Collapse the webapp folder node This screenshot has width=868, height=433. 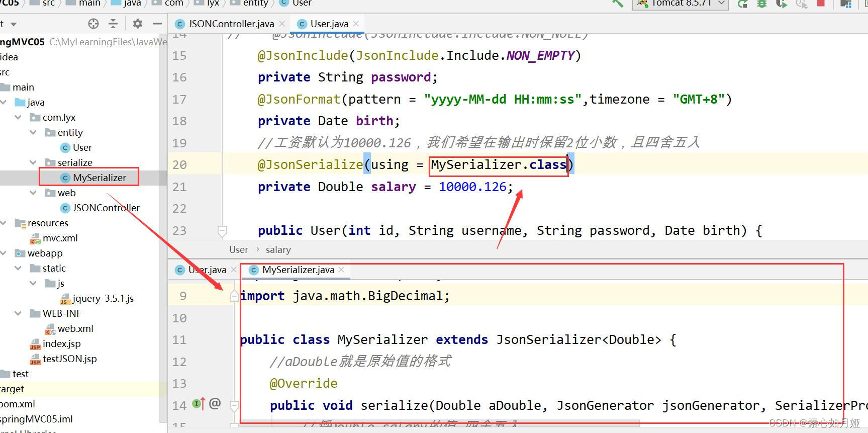point(4,253)
